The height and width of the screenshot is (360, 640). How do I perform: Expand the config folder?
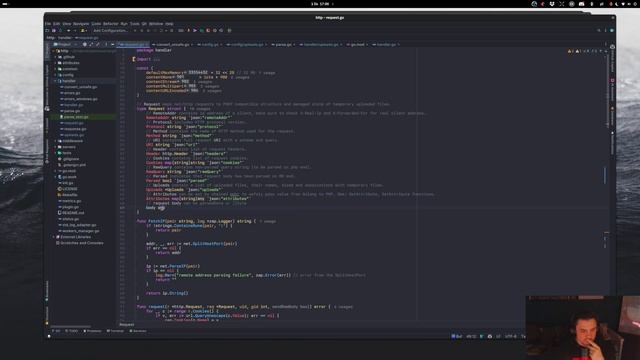click(x=56, y=75)
